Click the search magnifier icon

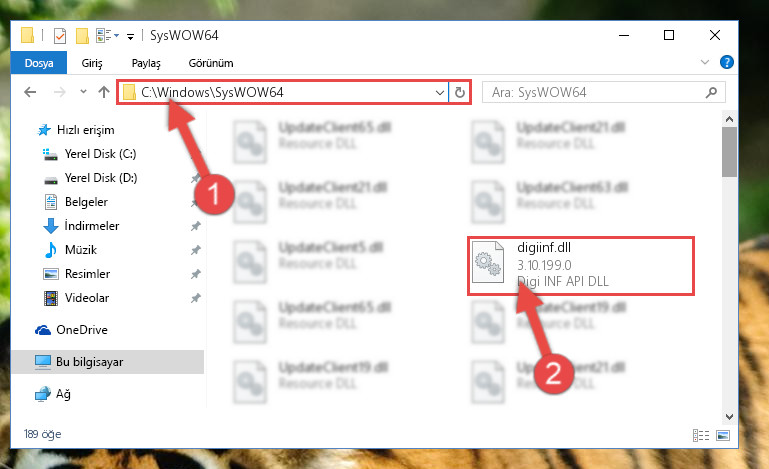711,92
